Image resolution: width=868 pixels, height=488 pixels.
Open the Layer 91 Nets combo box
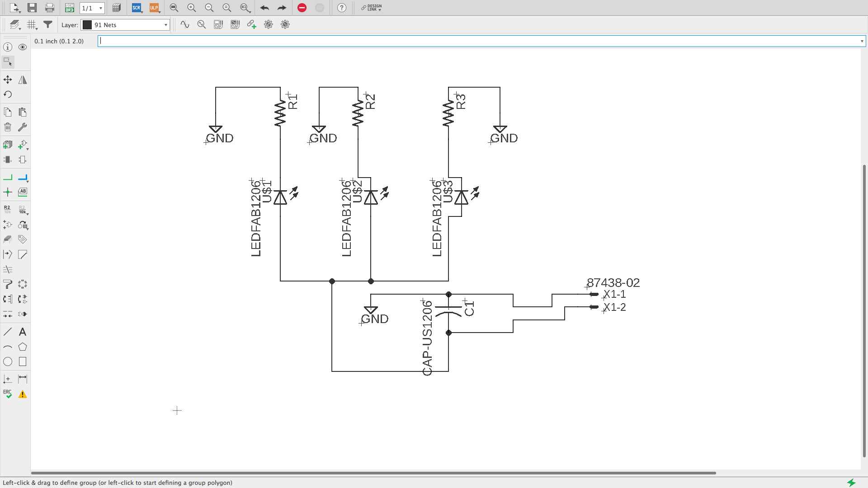pyautogui.click(x=125, y=25)
